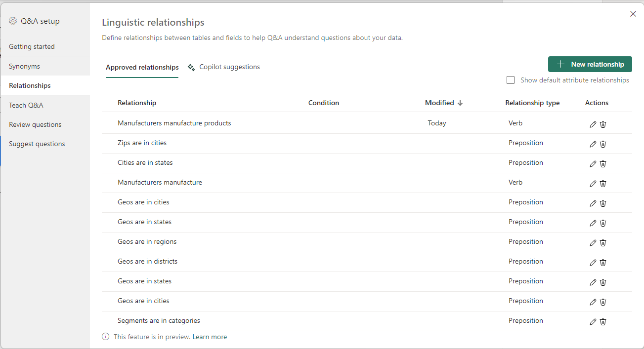
Task: Click the Linguistic relationships heading
Action: coord(153,22)
